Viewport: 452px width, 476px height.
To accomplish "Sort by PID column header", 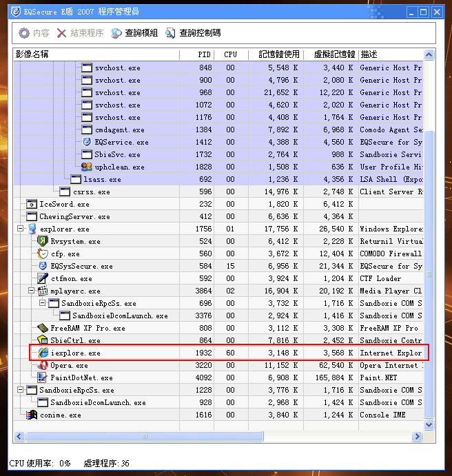I will point(196,54).
